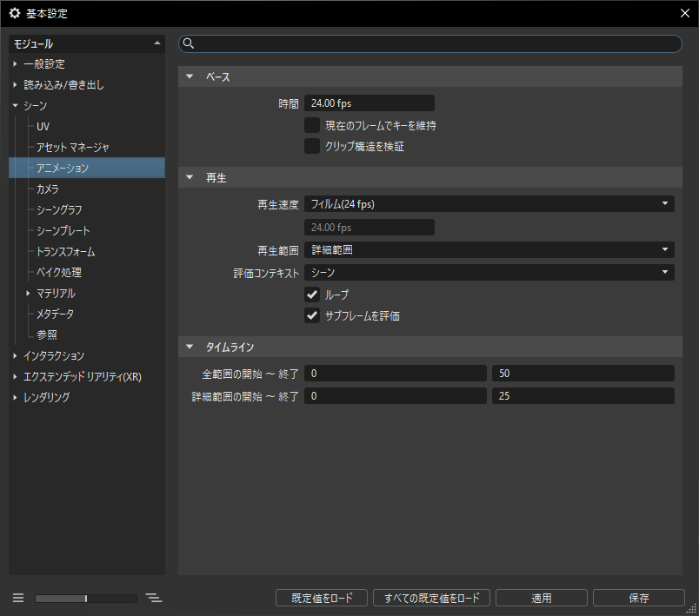Click the collapse-all list icon at bottom left
Image resolution: width=699 pixels, height=616 pixels.
coord(18,598)
